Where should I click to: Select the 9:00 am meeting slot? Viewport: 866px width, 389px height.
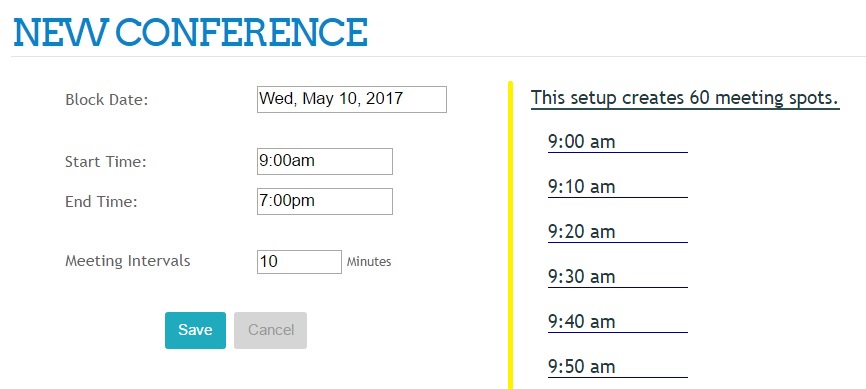coord(617,142)
